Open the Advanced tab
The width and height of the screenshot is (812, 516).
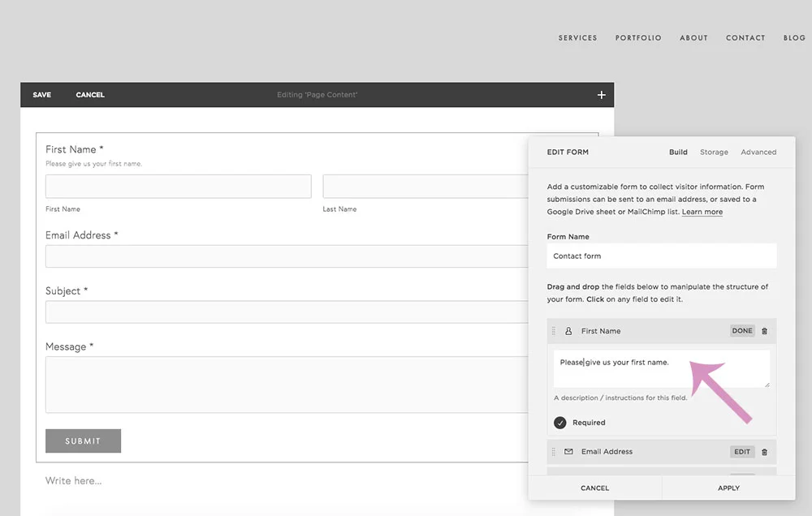[x=758, y=152]
